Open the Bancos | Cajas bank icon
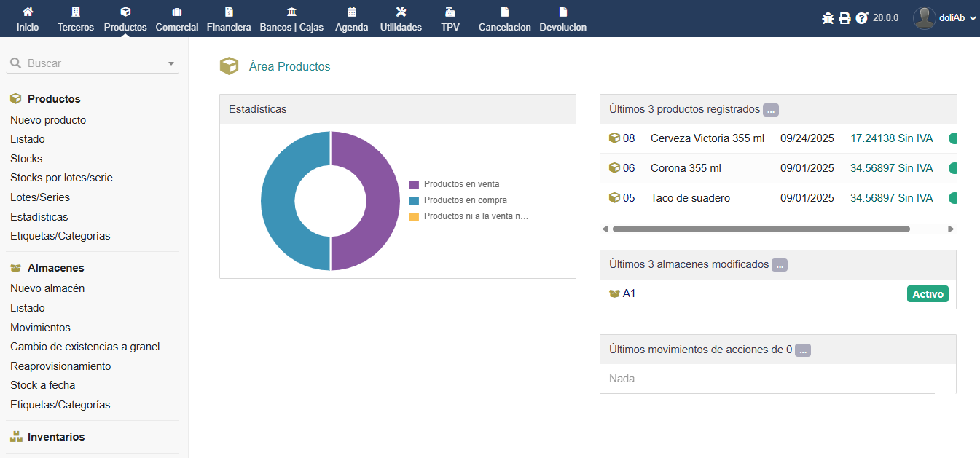The height and width of the screenshot is (458, 980). point(291,12)
